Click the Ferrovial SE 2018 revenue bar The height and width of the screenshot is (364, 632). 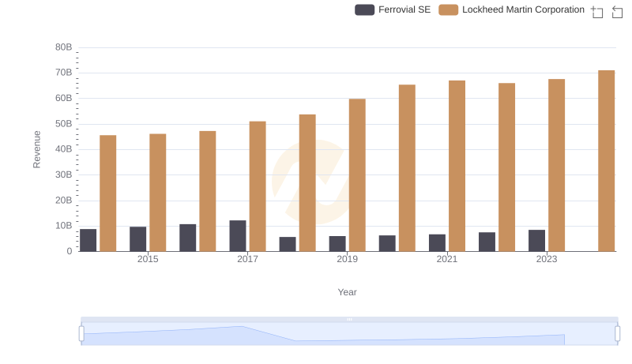[x=288, y=245]
